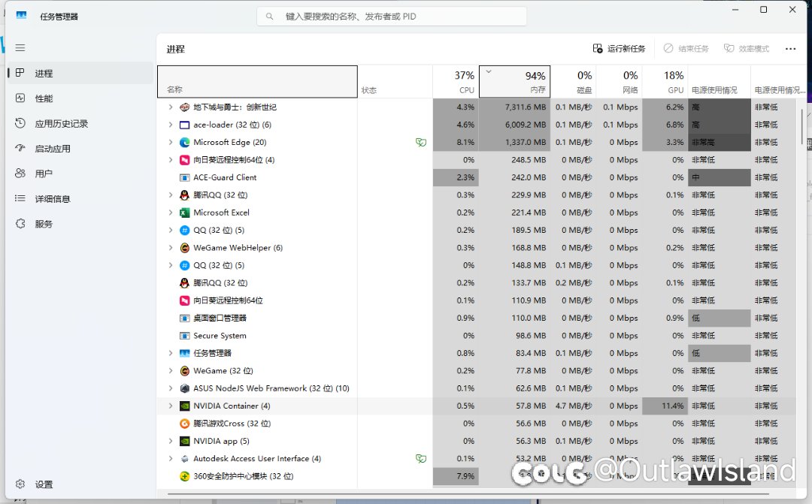Switch to the 性能 page
812x504 pixels.
point(80,98)
